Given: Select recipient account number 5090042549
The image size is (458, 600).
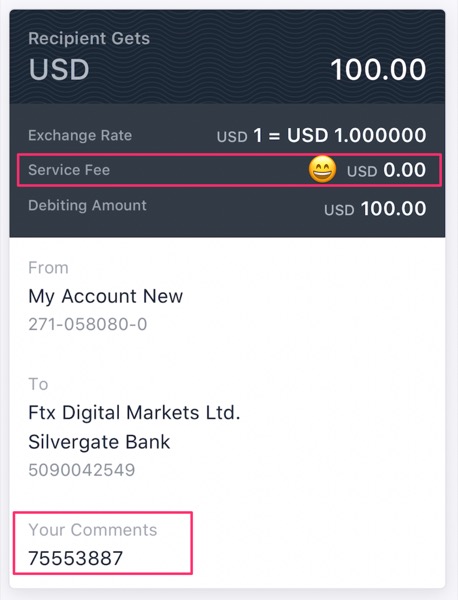Looking at the screenshot, I should [x=81, y=470].
